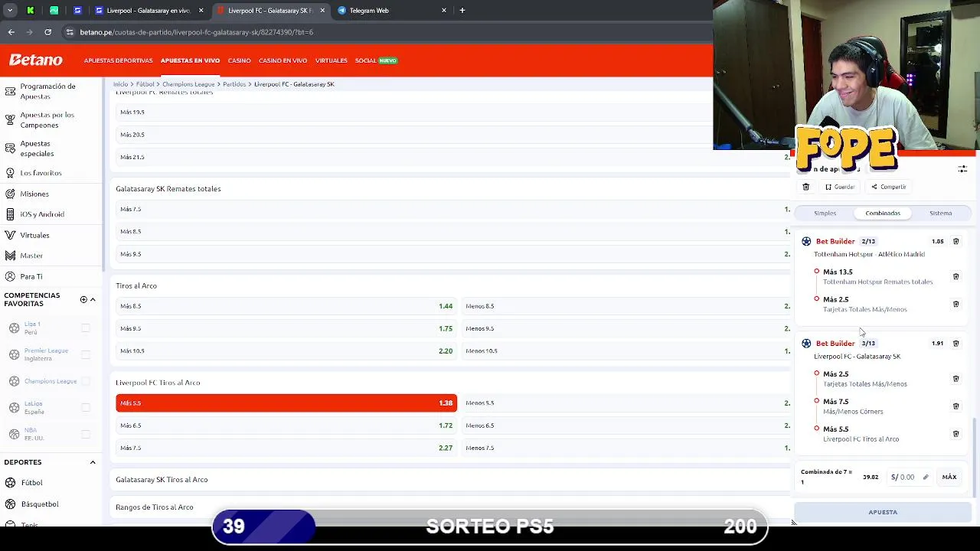
Task: Open the Apuestas Deportivas menu
Action: click(x=118, y=60)
